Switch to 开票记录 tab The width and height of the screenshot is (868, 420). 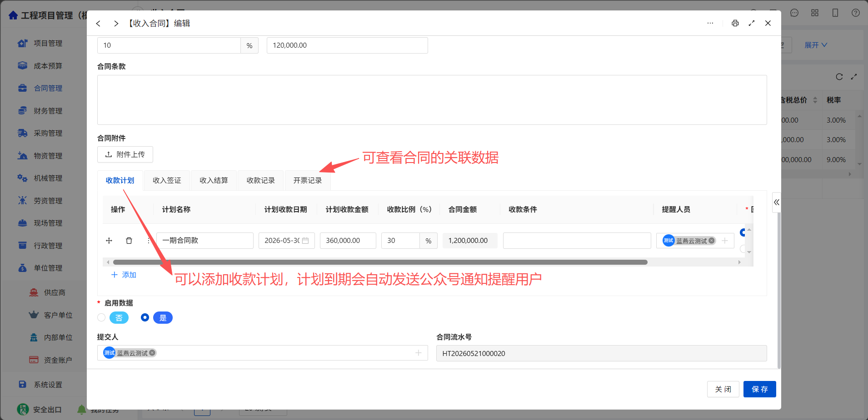307,180
